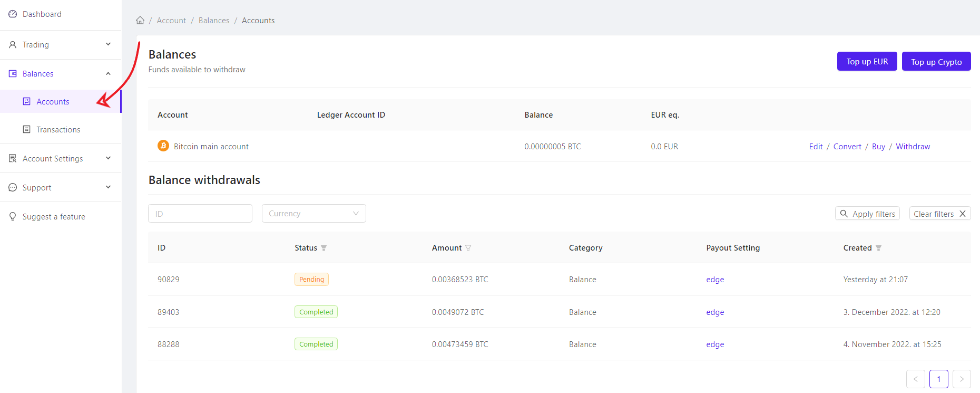Viewport: 980px width, 393px height.
Task: Click Completed status of withdrawal 88288
Action: [x=316, y=344]
